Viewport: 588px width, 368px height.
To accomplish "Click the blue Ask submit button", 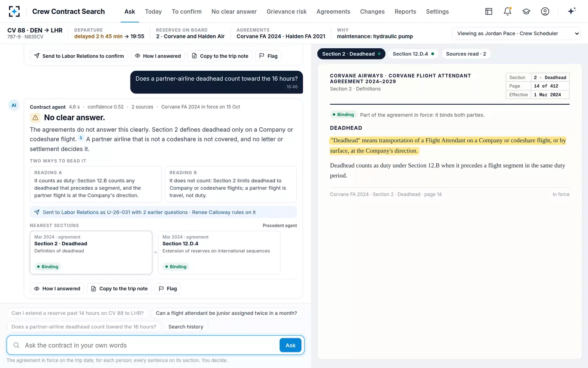I will pyautogui.click(x=290, y=346).
